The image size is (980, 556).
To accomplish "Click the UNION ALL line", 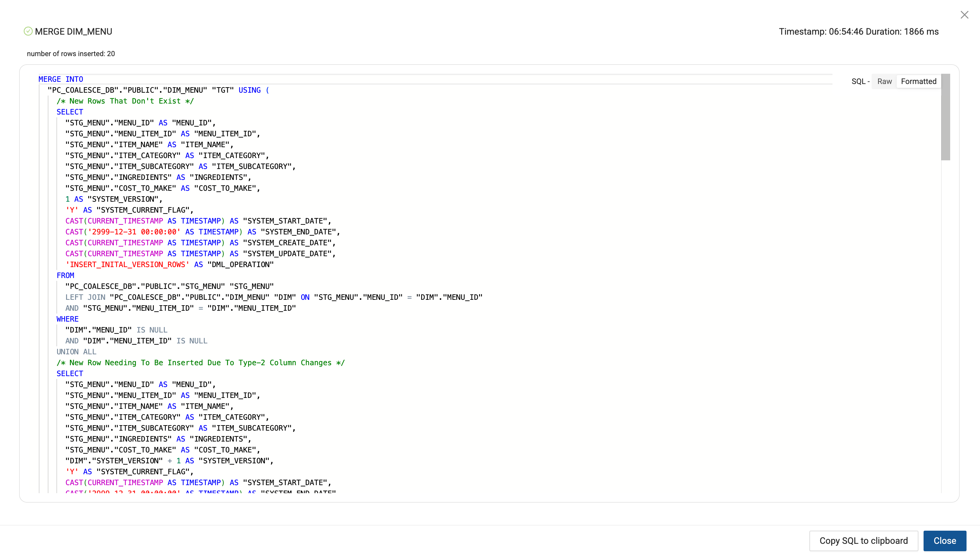I will tap(76, 352).
